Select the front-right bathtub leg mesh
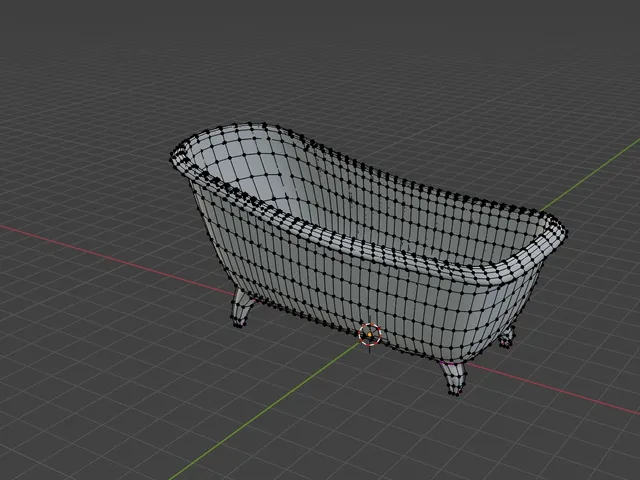Viewport: 640px width, 480px height. [453, 378]
